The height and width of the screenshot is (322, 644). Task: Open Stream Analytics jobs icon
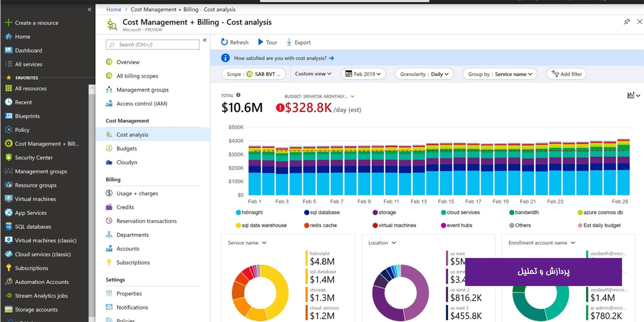tap(8, 295)
